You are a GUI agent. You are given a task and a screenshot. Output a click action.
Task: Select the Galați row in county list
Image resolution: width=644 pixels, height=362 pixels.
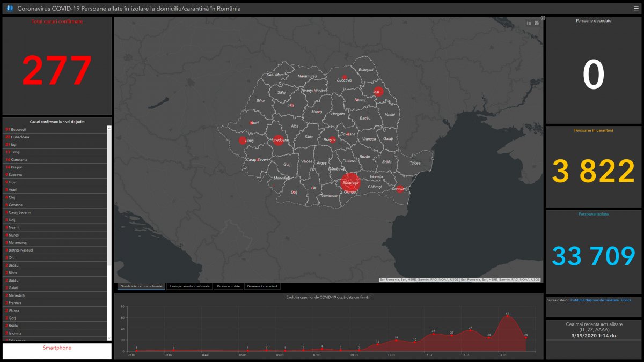[x=55, y=288]
